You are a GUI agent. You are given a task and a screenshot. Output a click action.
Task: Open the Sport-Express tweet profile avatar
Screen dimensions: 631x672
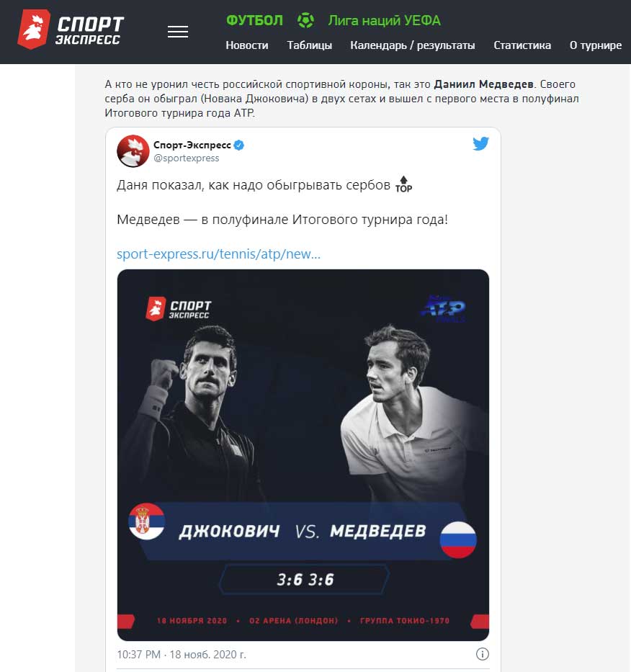tap(133, 151)
